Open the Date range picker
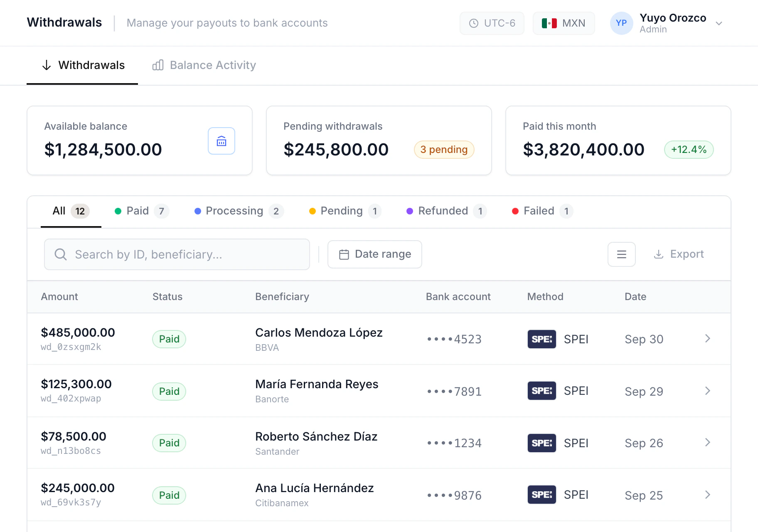Viewport: 758px width, 532px height. click(375, 254)
